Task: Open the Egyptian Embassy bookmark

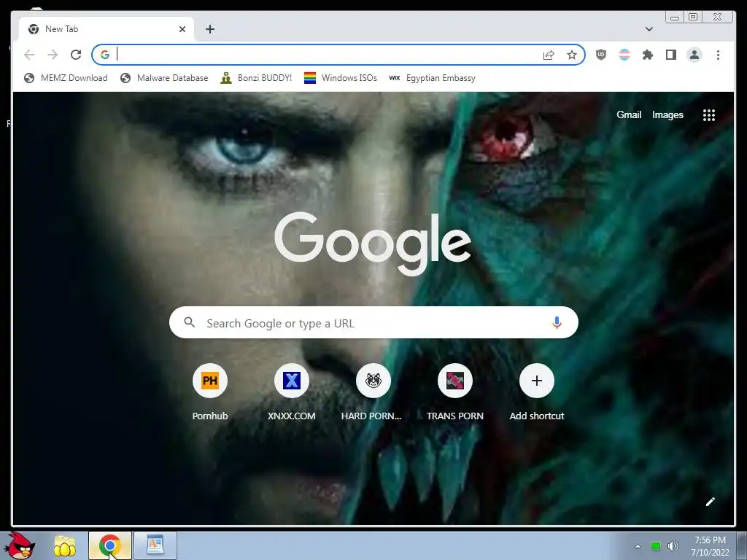Action: [x=432, y=77]
